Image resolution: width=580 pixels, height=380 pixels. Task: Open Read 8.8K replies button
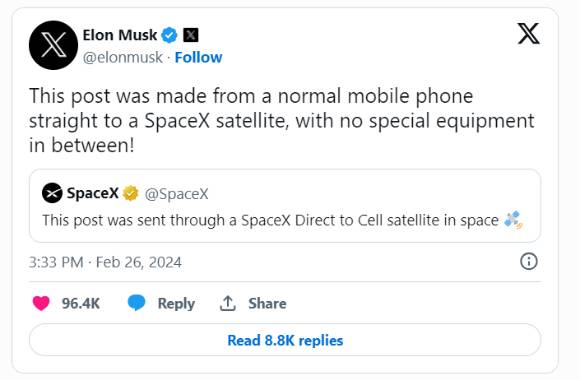point(285,340)
